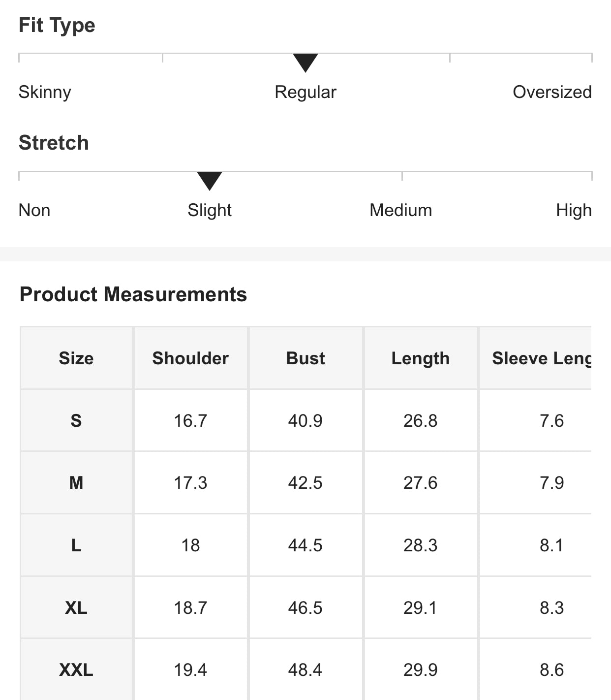Click the Sleeve Length column header

[541, 358]
